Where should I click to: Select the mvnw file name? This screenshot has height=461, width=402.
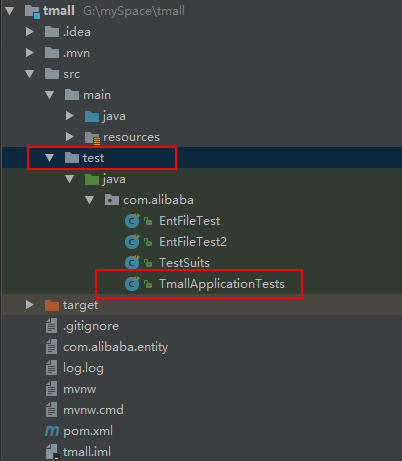[79, 389]
